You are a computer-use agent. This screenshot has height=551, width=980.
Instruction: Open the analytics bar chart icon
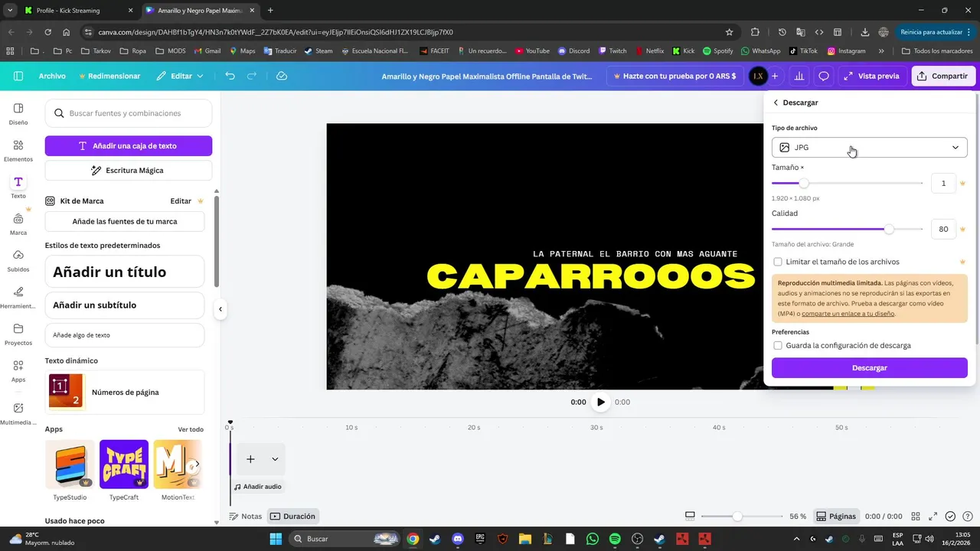pyautogui.click(x=799, y=76)
